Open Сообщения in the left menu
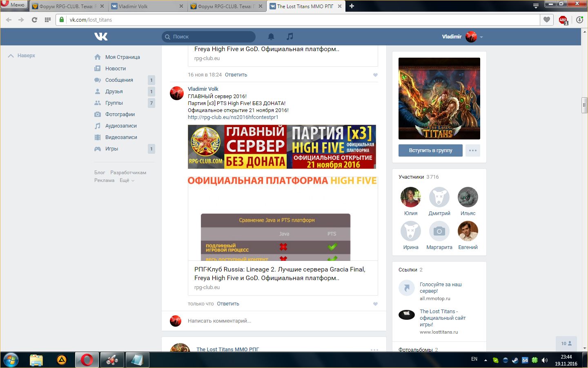 click(119, 80)
